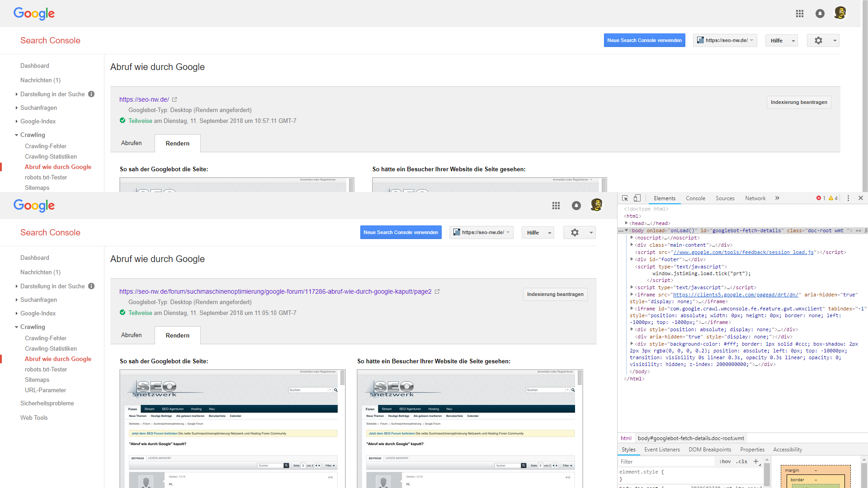Image resolution: width=868 pixels, height=488 pixels.
Task: Click Neue Search Console verwenden in upper window
Action: (645, 41)
